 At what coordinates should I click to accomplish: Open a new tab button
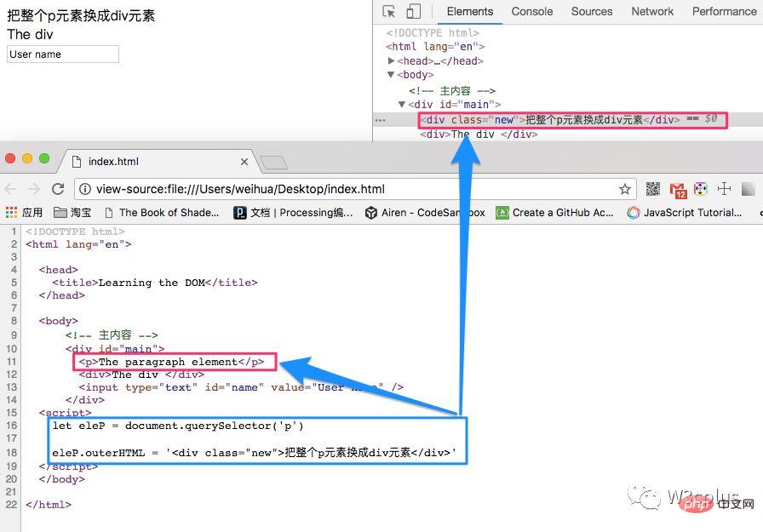pos(273,163)
